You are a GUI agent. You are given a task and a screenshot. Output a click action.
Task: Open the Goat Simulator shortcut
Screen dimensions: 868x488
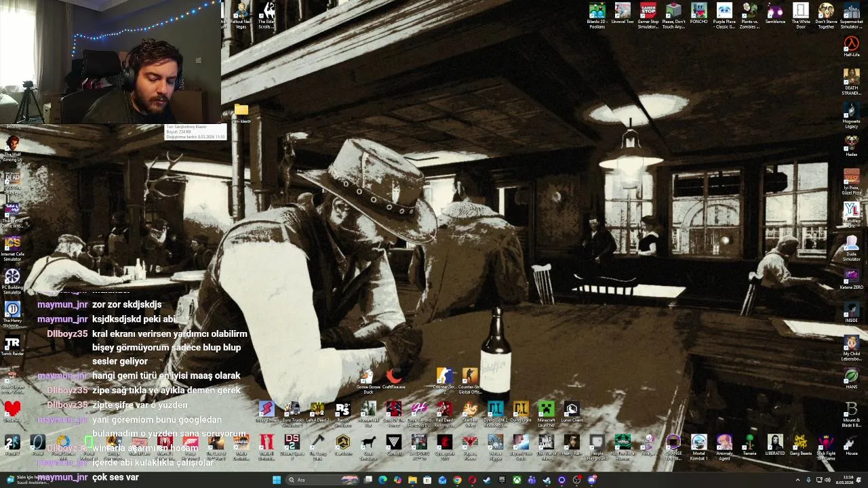pos(368,447)
